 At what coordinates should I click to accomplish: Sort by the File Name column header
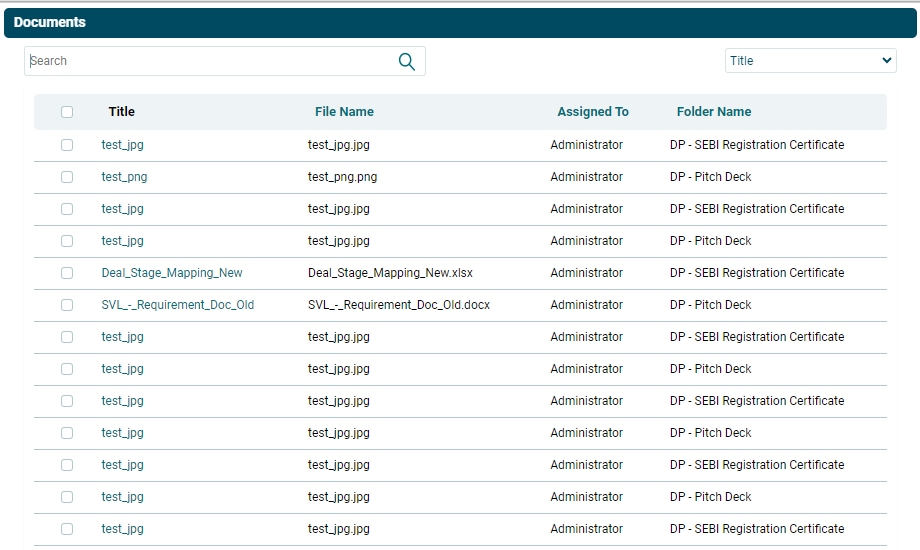[344, 112]
